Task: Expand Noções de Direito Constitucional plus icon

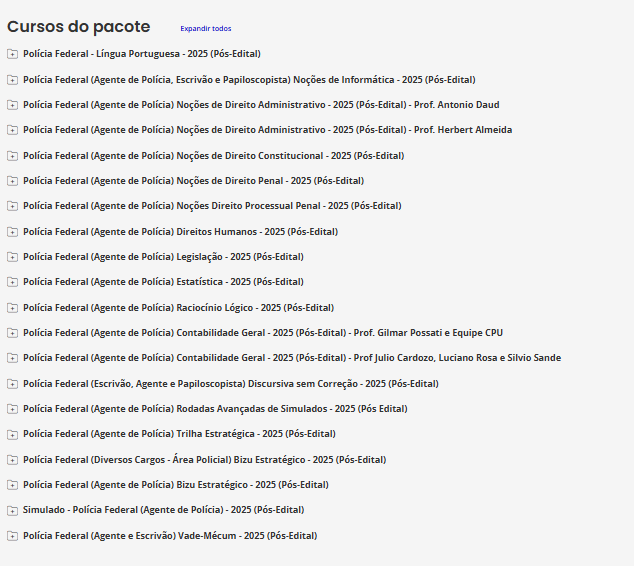Action: click(13, 156)
